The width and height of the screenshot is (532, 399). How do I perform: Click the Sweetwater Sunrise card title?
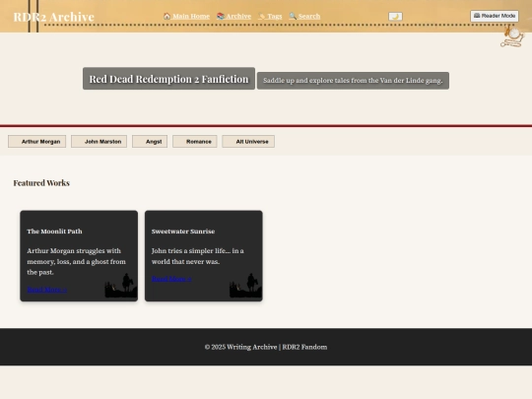pos(183,232)
